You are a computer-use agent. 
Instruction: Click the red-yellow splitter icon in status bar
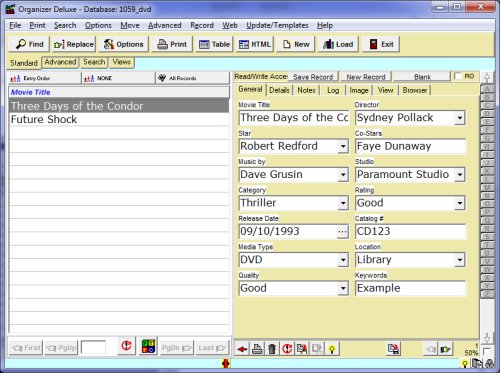coord(226,363)
